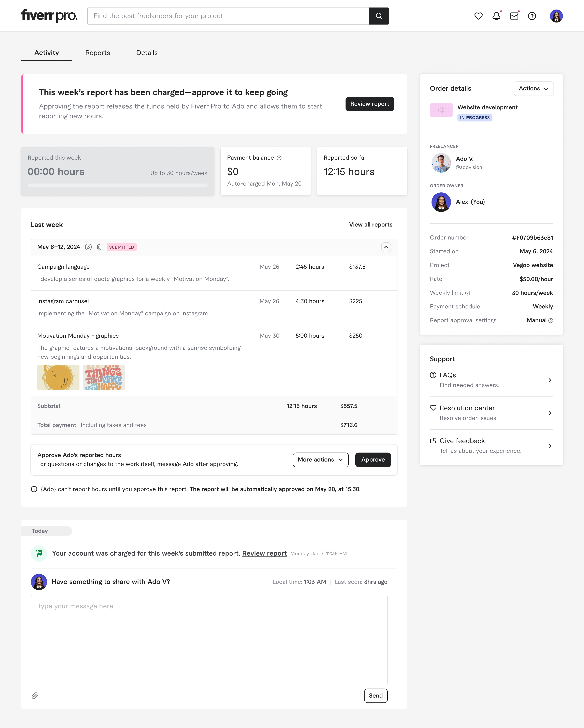Screen dimensions: 584x728
Task: Check notifications via the bell icon
Action: (x=496, y=16)
